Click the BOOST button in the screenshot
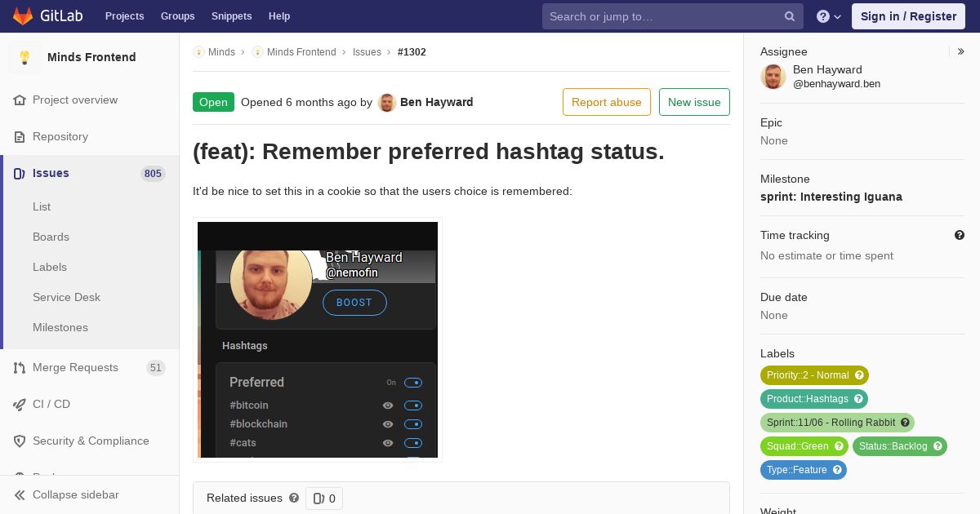The height and width of the screenshot is (514, 980). tap(354, 303)
